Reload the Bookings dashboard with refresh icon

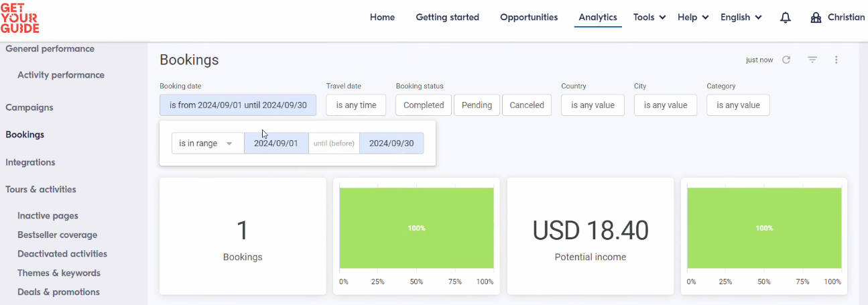pos(786,60)
